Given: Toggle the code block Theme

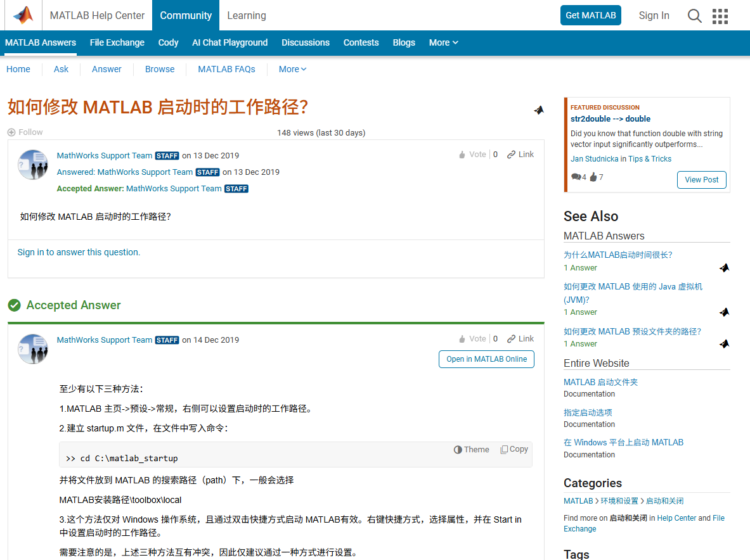Looking at the screenshot, I should point(471,450).
